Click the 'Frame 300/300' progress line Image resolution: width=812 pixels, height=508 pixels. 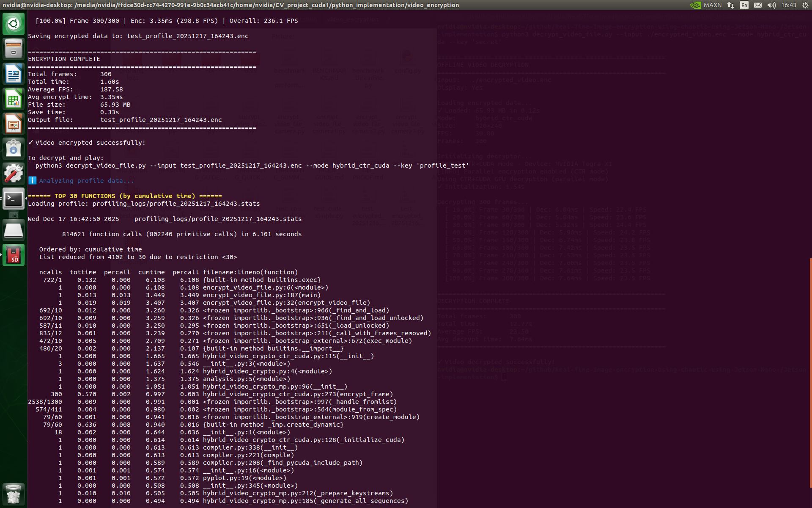[167, 21]
